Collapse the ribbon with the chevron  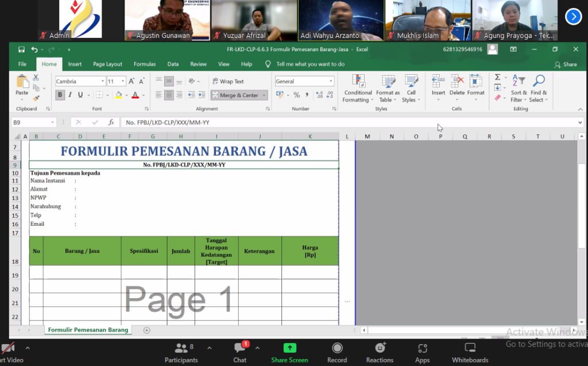pos(580,109)
